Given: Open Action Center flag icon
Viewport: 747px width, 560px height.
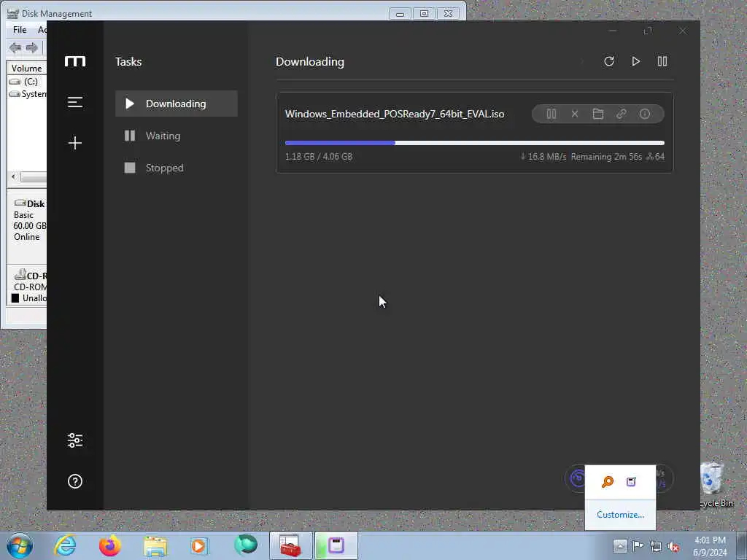Looking at the screenshot, I should (638, 545).
